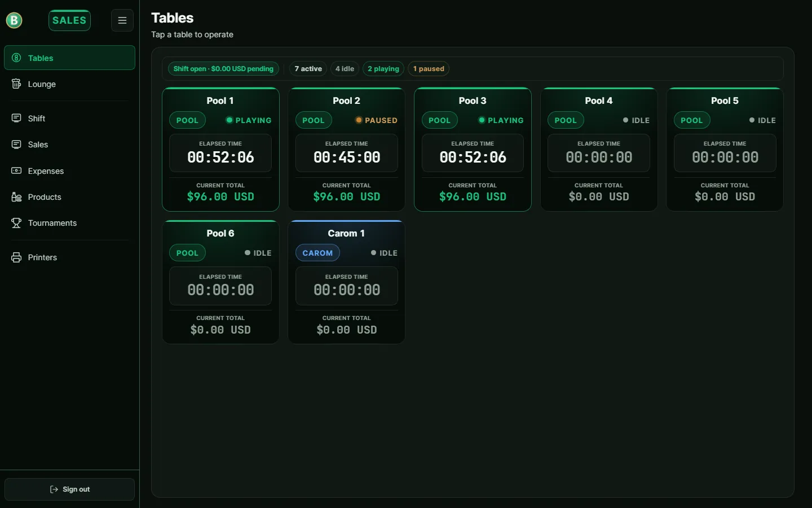Select the Pool 3 table card title

473,100
